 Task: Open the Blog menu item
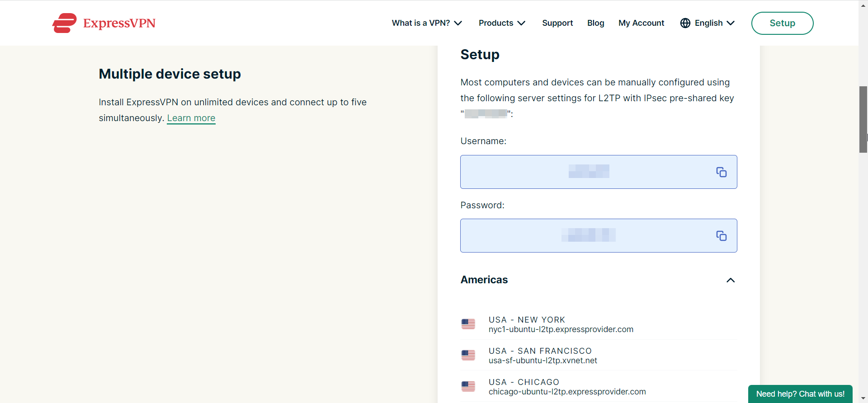[x=595, y=23]
